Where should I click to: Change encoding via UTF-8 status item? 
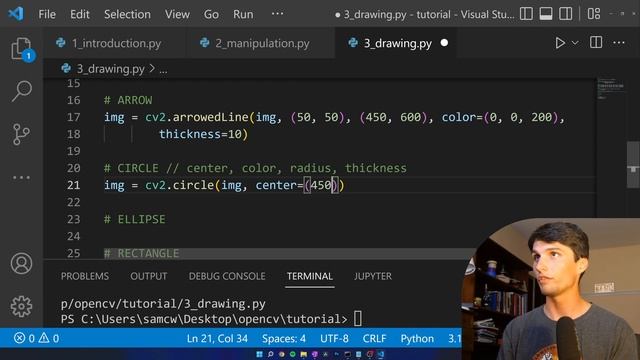coord(334,338)
